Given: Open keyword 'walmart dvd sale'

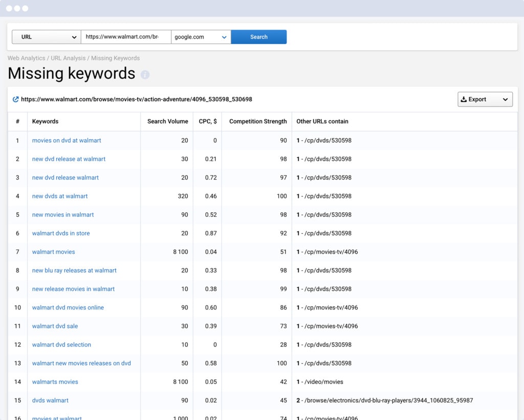Looking at the screenshot, I should tap(55, 326).
